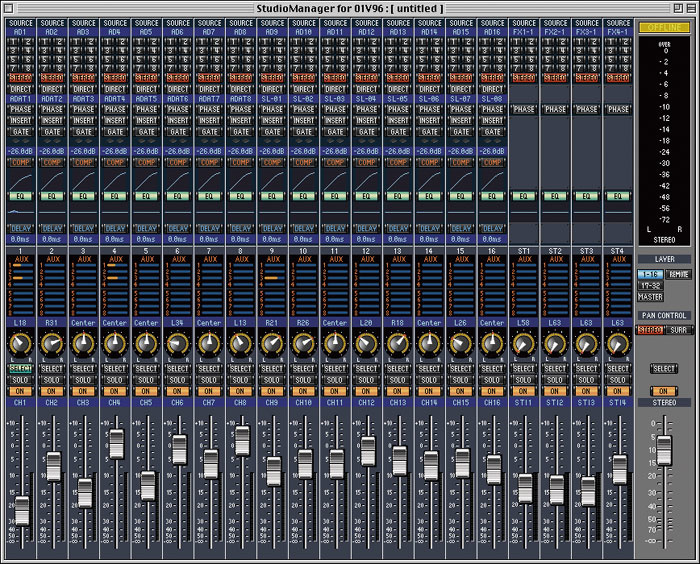The width and height of the screenshot is (700, 564).
Task: Click the AUX send bars on channel 9
Action: pyautogui.click(x=272, y=288)
